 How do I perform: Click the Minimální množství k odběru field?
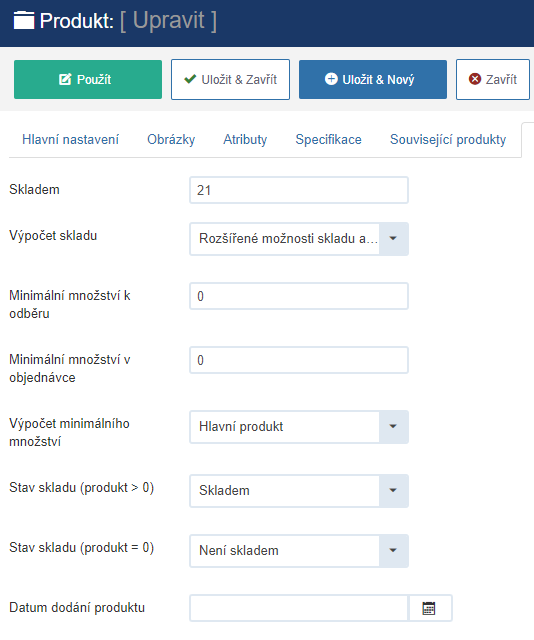pos(299,296)
